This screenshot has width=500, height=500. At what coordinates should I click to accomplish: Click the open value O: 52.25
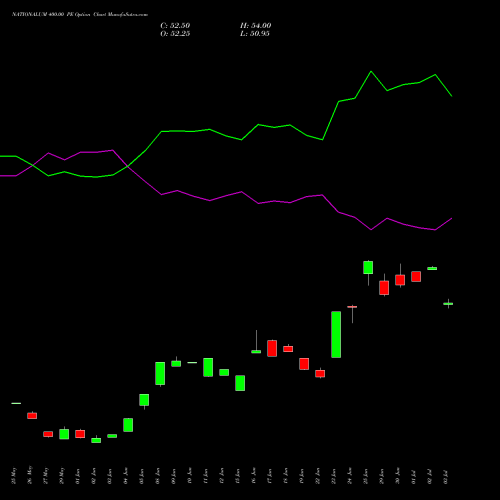tap(175, 34)
